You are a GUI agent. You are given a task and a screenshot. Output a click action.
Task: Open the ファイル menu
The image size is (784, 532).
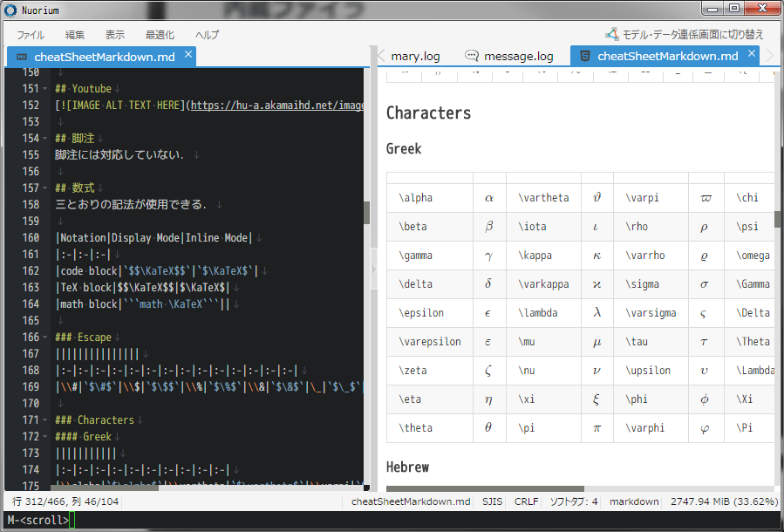click(31, 35)
